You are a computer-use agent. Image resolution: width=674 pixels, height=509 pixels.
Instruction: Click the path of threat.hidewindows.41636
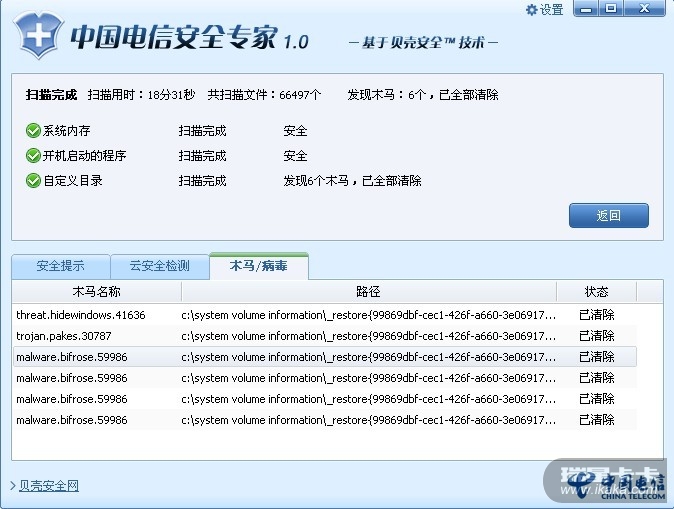(x=369, y=315)
